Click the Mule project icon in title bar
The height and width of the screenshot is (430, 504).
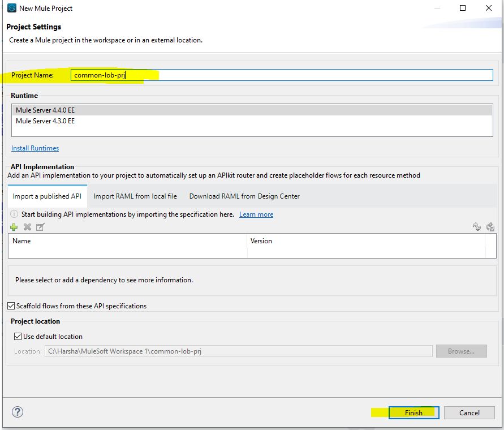[12, 8]
